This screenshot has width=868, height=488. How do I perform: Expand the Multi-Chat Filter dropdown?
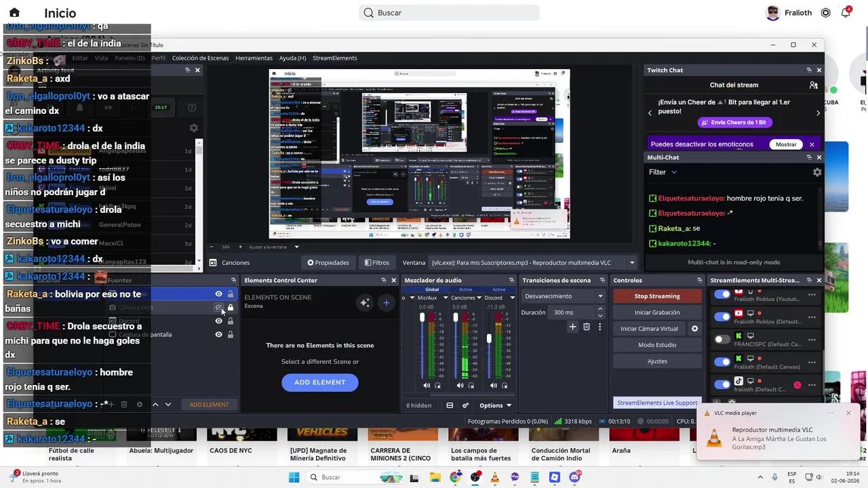[x=663, y=172]
